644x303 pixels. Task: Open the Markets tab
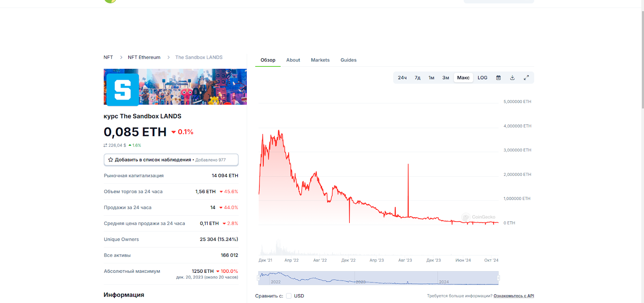pyautogui.click(x=320, y=60)
